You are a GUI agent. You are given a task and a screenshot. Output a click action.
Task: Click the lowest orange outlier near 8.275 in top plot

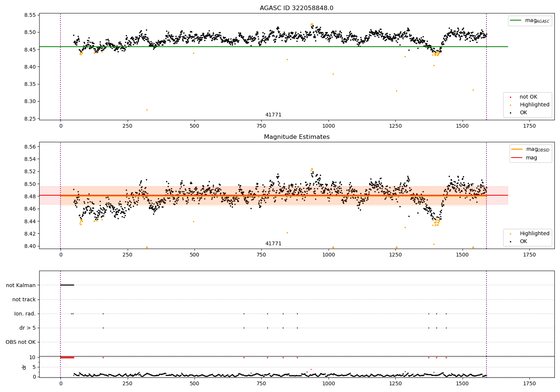pyautogui.click(x=147, y=110)
